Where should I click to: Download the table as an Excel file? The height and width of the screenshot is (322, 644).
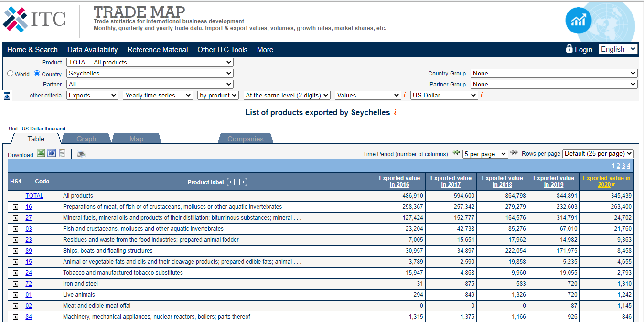pyautogui.click(x=41, y=153)
